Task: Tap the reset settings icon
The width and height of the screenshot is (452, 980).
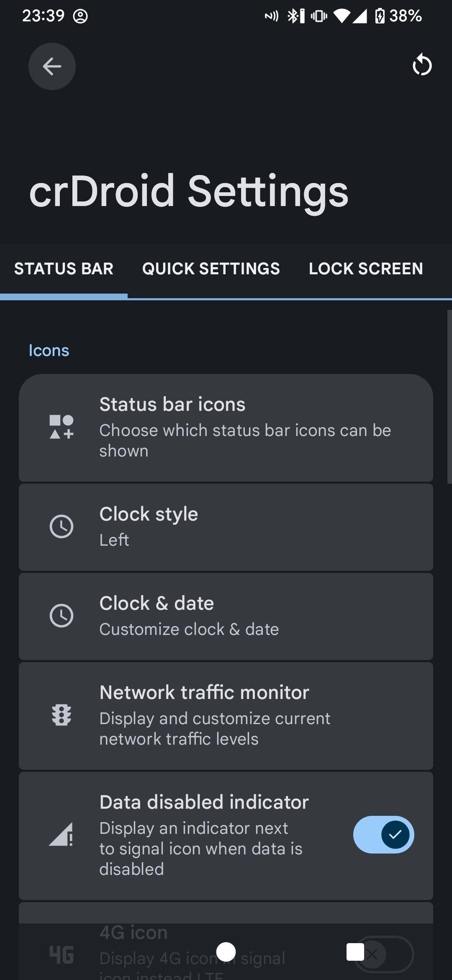Action: (x=422, y=65)
